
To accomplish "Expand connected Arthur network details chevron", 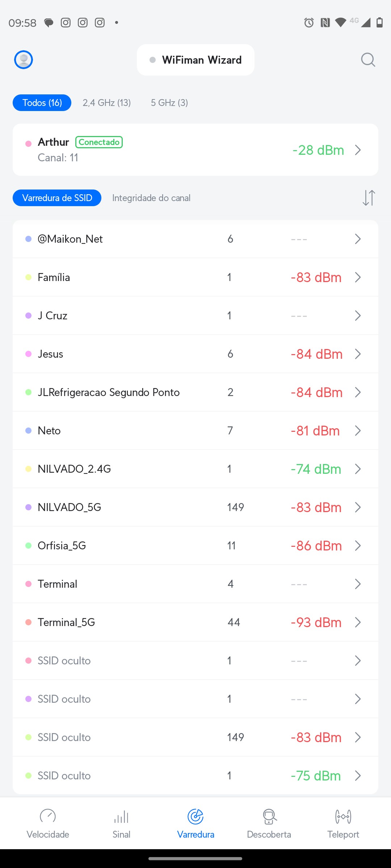I will [x=358, y=150].
